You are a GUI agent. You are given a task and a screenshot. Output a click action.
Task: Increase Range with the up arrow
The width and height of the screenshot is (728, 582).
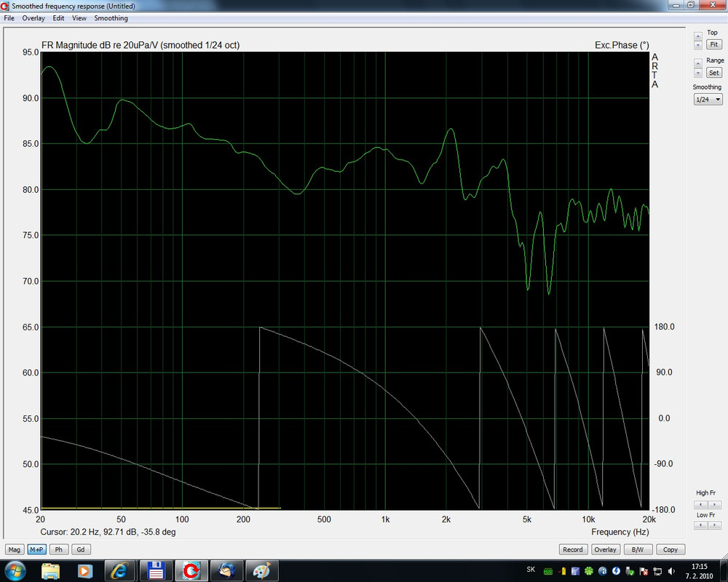coord(698,63)
